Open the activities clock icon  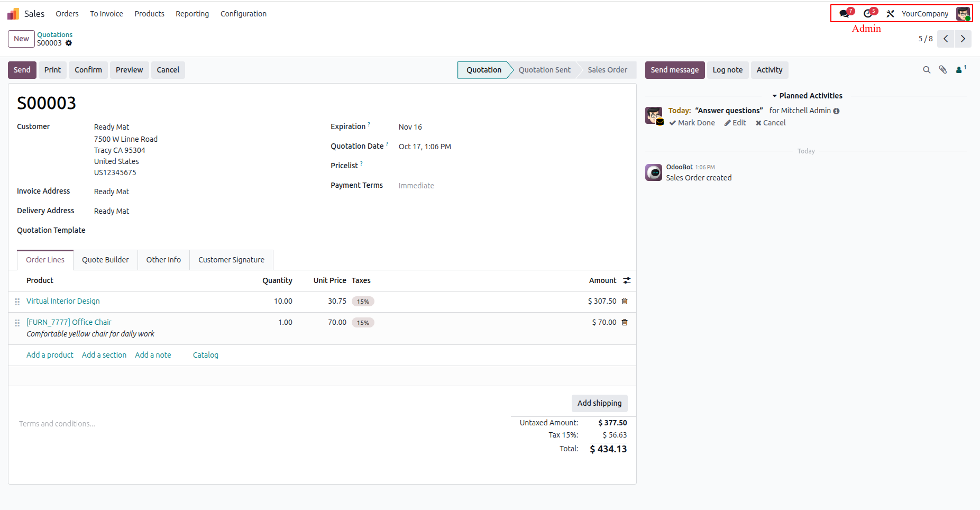[868, 14]
